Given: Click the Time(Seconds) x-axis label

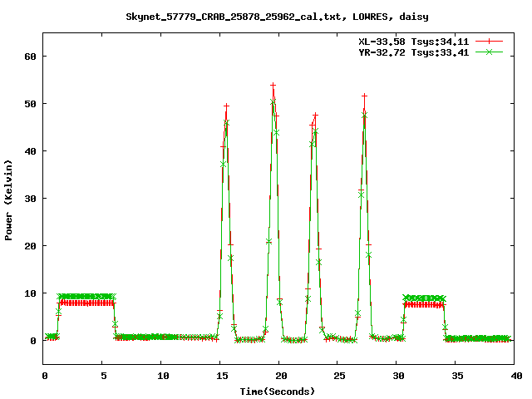Looking at the screenshot, I should (x=277, y=392).
